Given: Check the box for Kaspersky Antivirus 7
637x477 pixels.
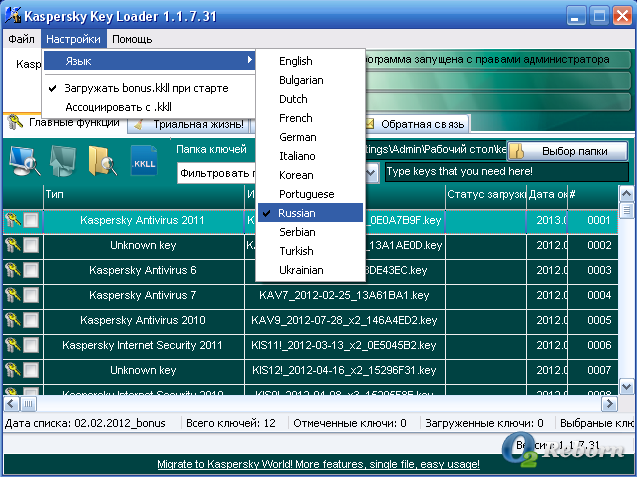Looking at the screenshot, I should (31, 295).
